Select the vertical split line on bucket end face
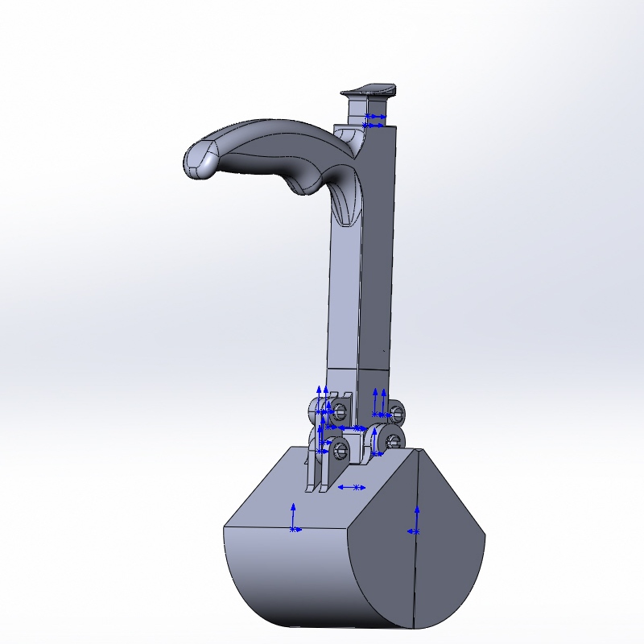This screenshot has height=644, width=644. (415, 538)
